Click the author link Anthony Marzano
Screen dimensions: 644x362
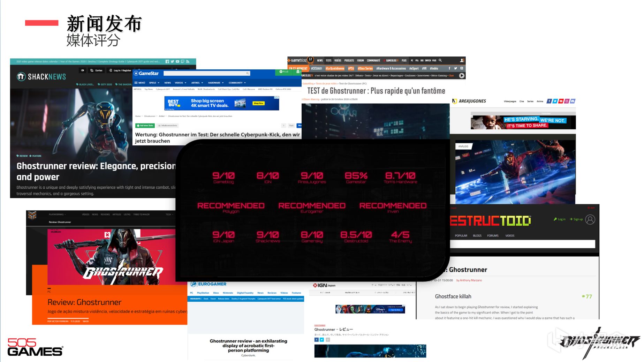471,280
